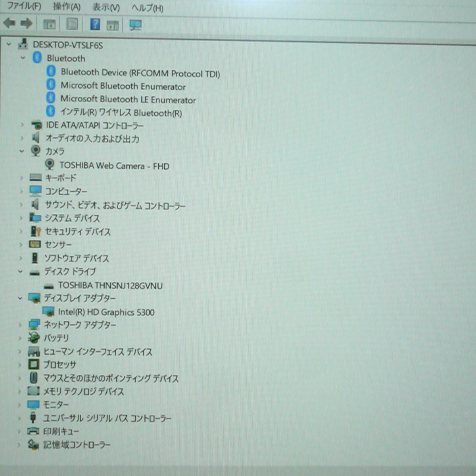Open the 操作(A) menu

coord(67,7)
